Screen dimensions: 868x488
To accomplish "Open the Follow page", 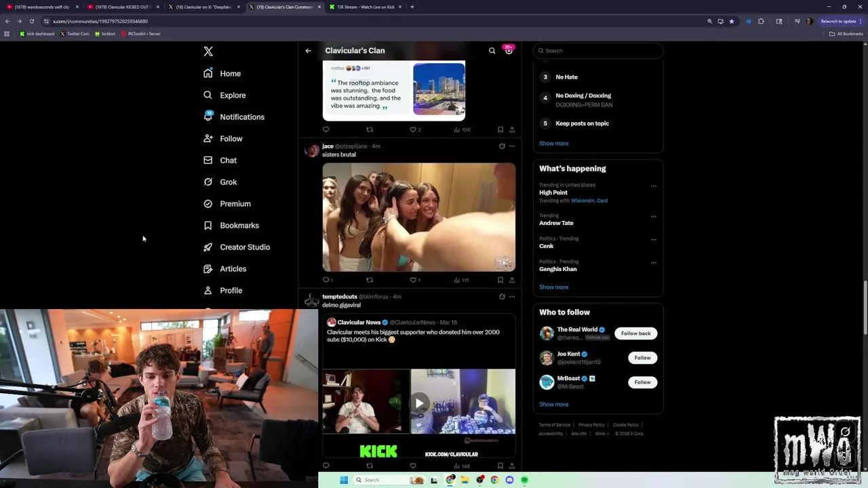I will 223,138.
